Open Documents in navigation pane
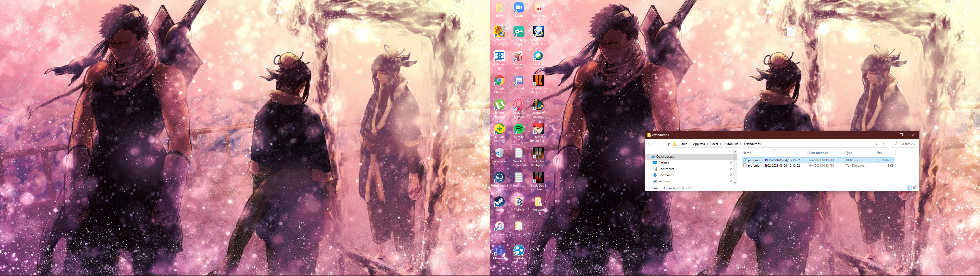This screenshot has height=276, width=980. (666, 169)
